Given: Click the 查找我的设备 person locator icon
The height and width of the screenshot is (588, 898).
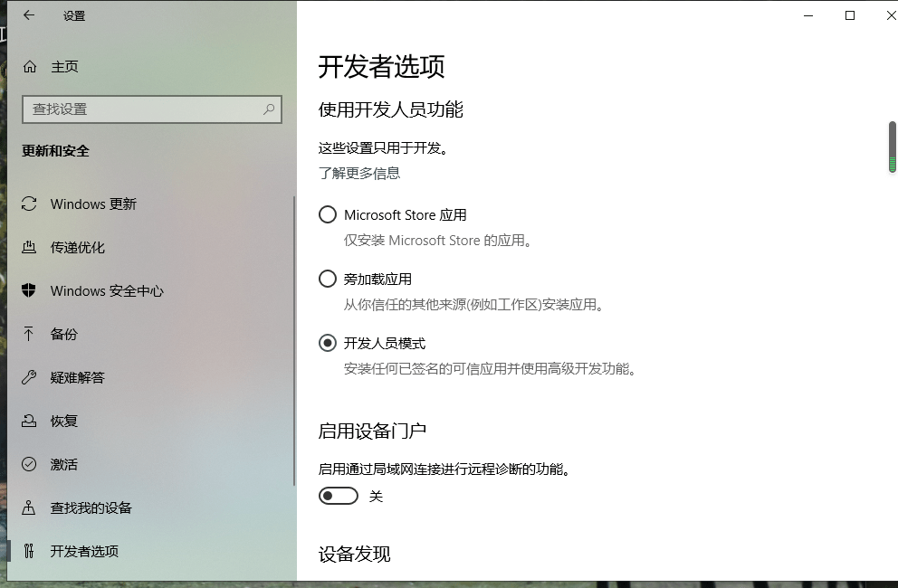Looking at the screenshot, I should 29,507.
